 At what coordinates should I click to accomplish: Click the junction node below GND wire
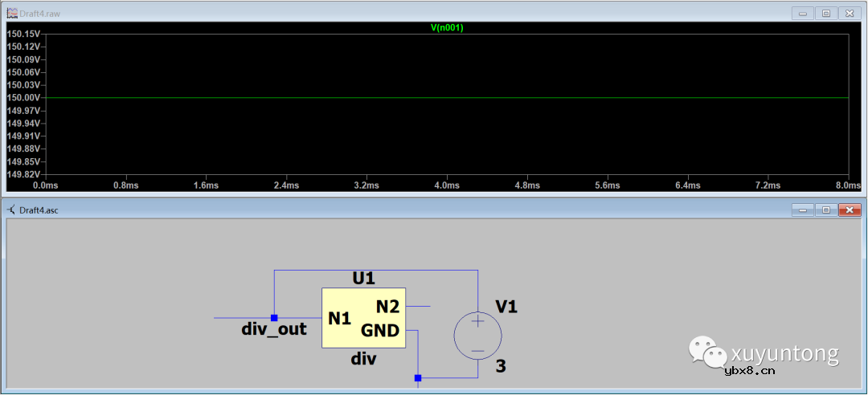(x=418, y=377)
